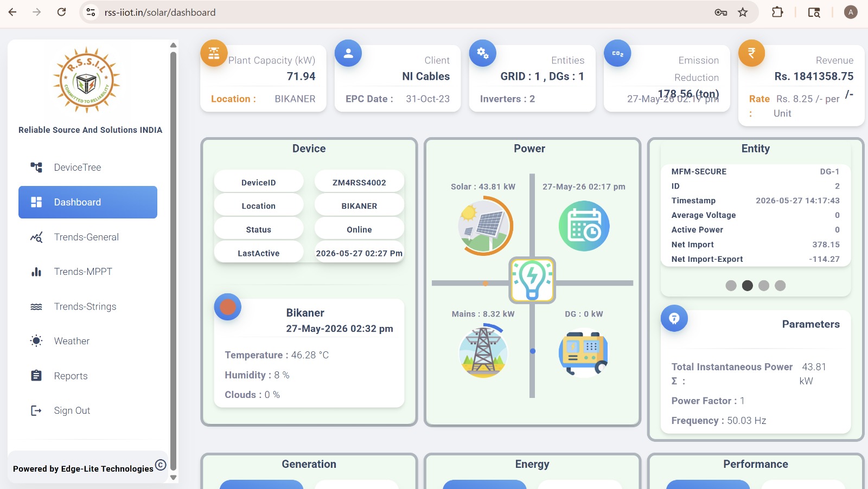Click the CO2 Emission Reduction icon
The width and height of the screenshot is (868, 489).
pyautogui.click(x=617, y=53)
